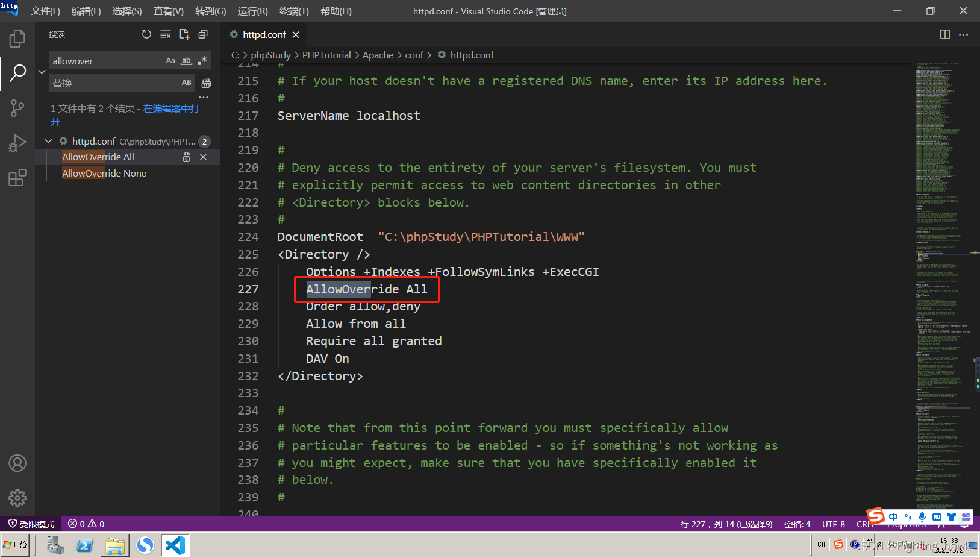Clear search results icon

click(x=166, y=34)
